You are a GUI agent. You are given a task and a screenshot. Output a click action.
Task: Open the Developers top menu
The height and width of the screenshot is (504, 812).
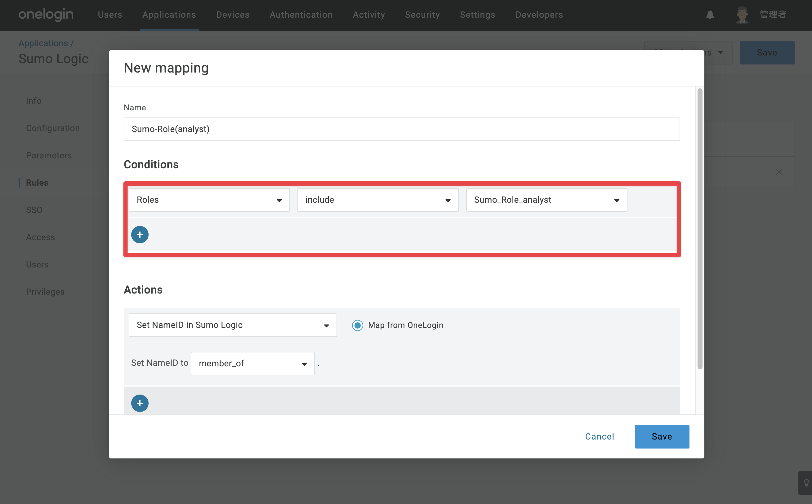539,15
